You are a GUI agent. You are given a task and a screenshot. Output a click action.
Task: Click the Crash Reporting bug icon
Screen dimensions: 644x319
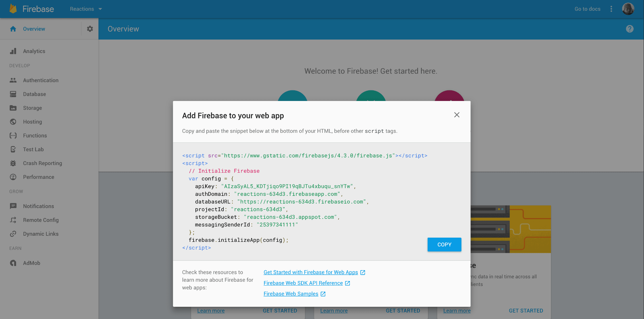click(13, 163)
